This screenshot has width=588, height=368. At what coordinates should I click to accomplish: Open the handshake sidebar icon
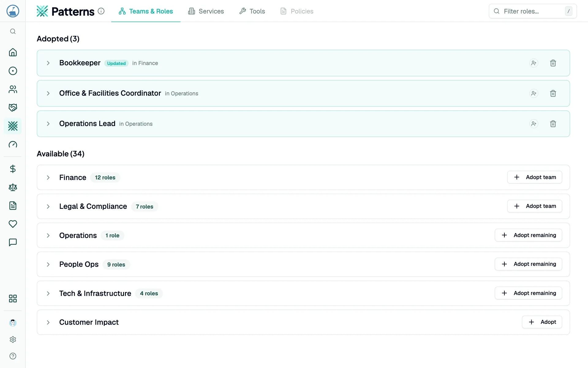coord(13,108)
